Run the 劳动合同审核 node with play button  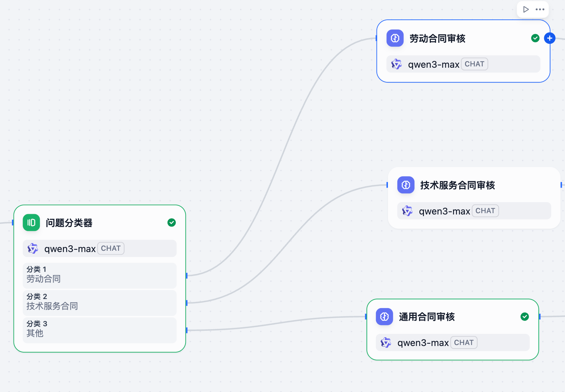[x=526, y=9]
